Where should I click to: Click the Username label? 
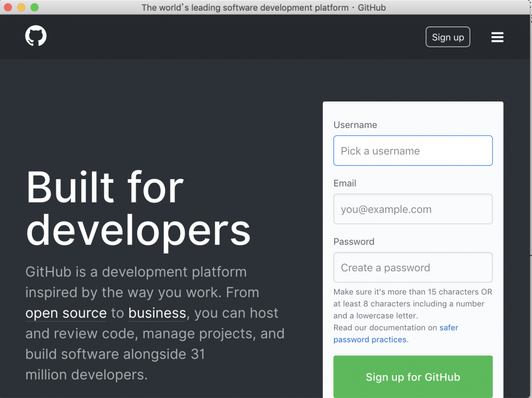point(355,125)
